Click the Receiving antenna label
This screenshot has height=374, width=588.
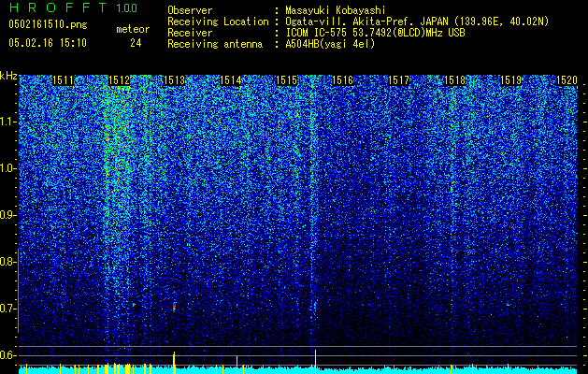coord(215,44)
